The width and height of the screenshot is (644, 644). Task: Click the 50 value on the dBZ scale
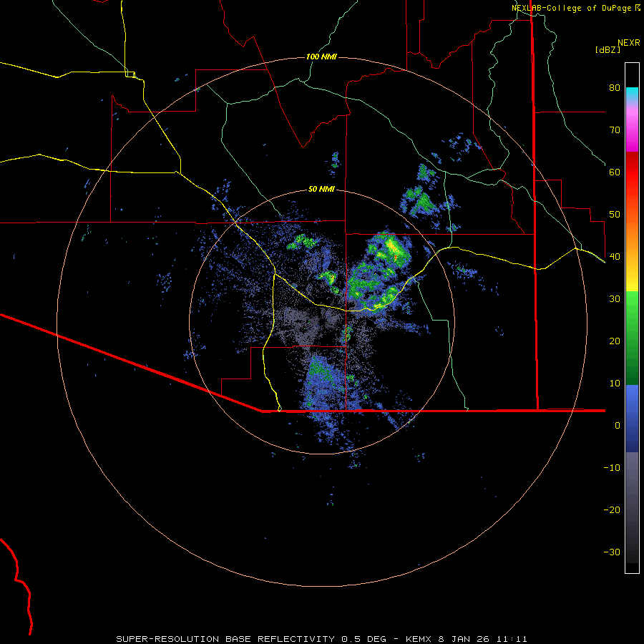pyautogui.click(x=615, y=215)
